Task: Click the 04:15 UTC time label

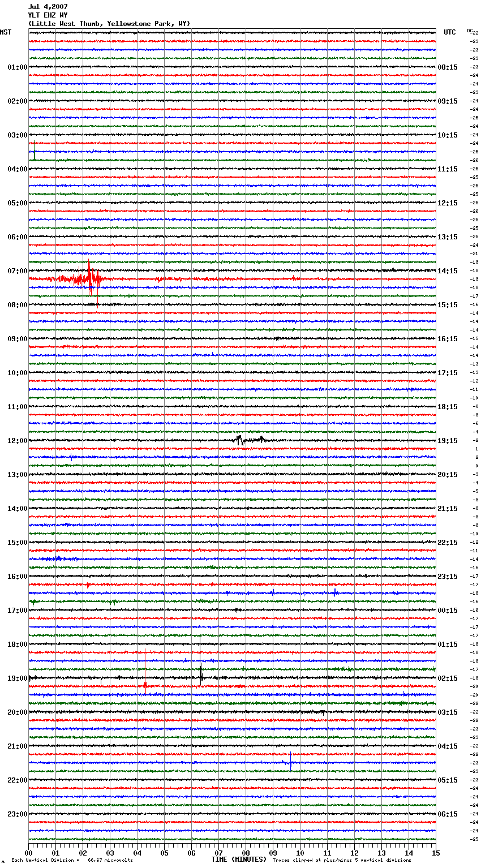Action: [x=448, y=746]
